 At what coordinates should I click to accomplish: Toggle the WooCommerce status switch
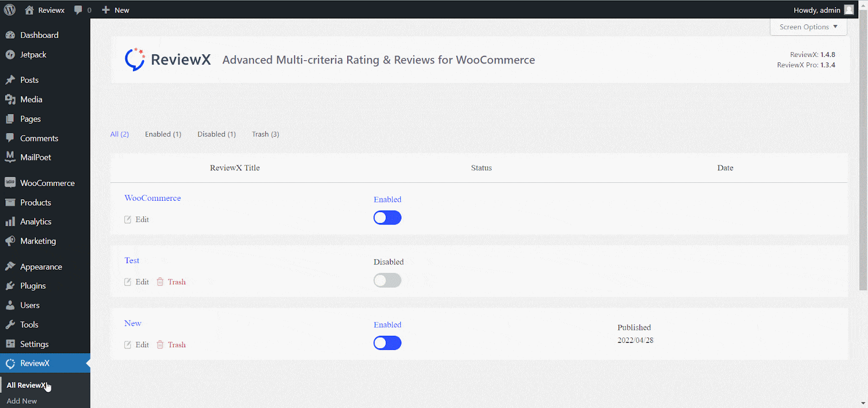pos(387,218)
